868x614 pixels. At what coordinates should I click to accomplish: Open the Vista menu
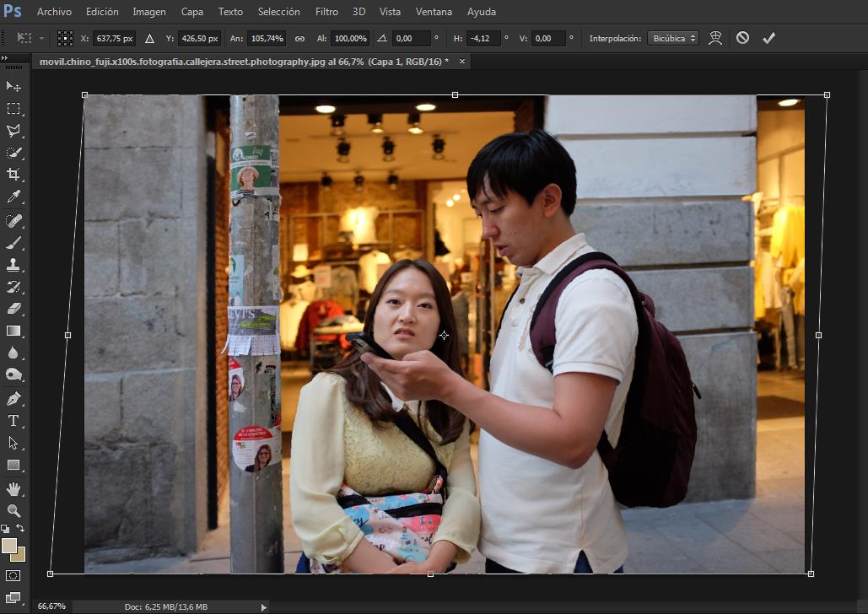click(390, 12)
